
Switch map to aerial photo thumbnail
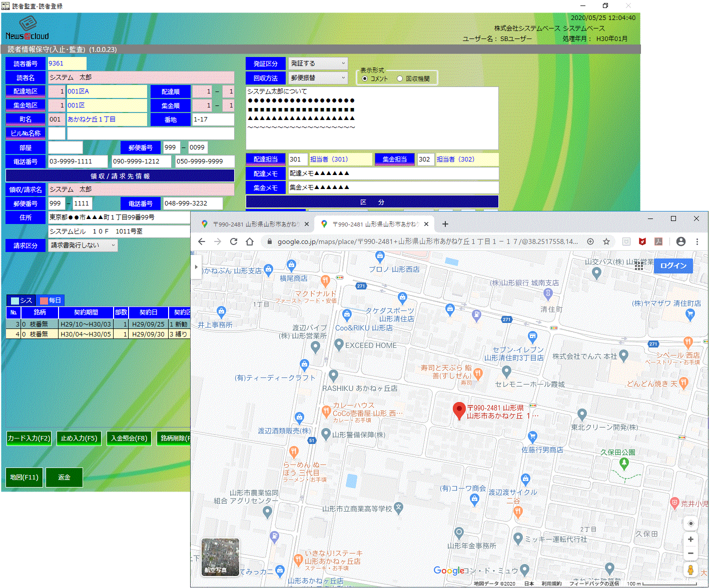pos(220,556)
